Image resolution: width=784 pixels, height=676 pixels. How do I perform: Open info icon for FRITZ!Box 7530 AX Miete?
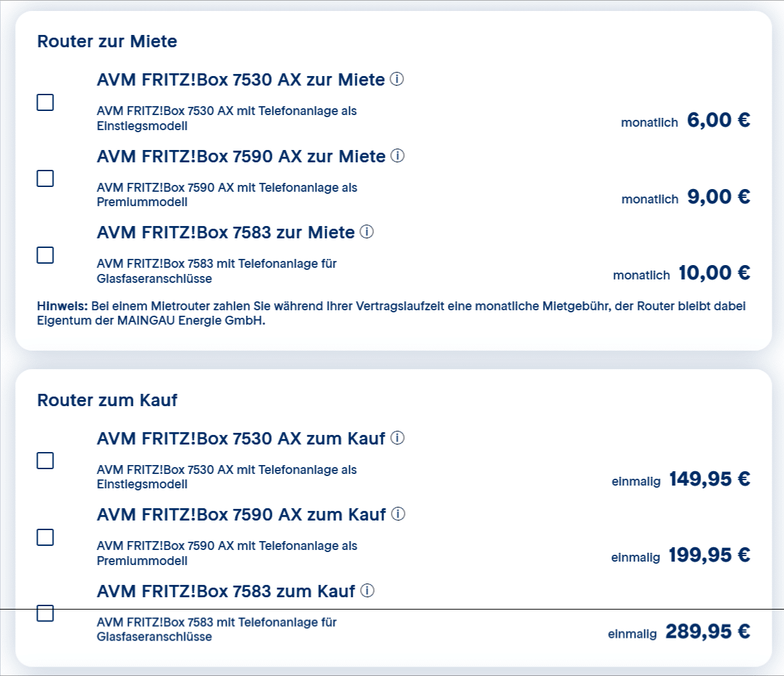[x=397, y=79]
